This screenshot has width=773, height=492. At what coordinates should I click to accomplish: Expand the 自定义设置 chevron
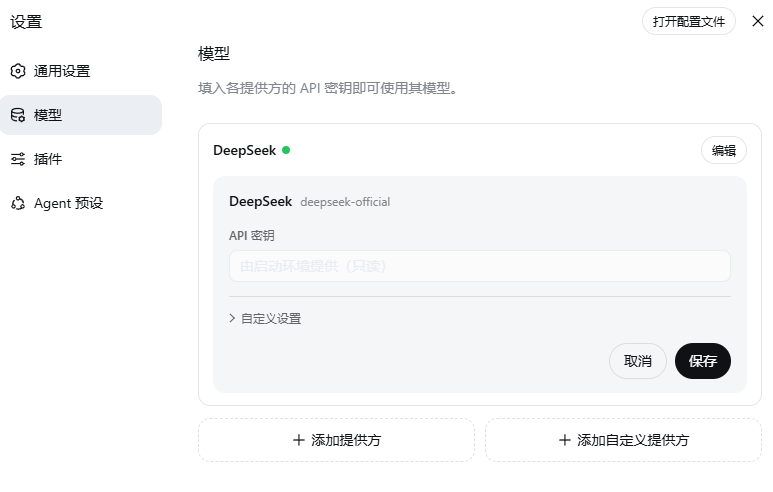tap(232, 318)
